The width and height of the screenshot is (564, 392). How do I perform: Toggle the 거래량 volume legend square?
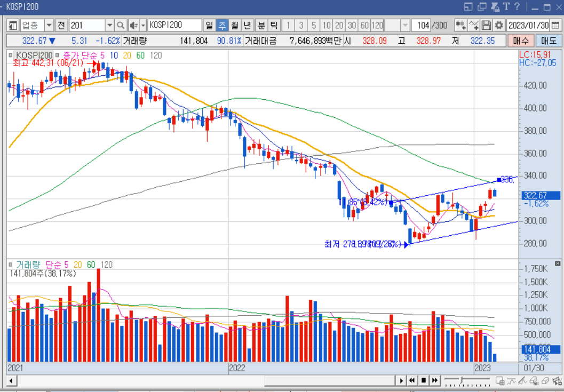click(11, 265)
